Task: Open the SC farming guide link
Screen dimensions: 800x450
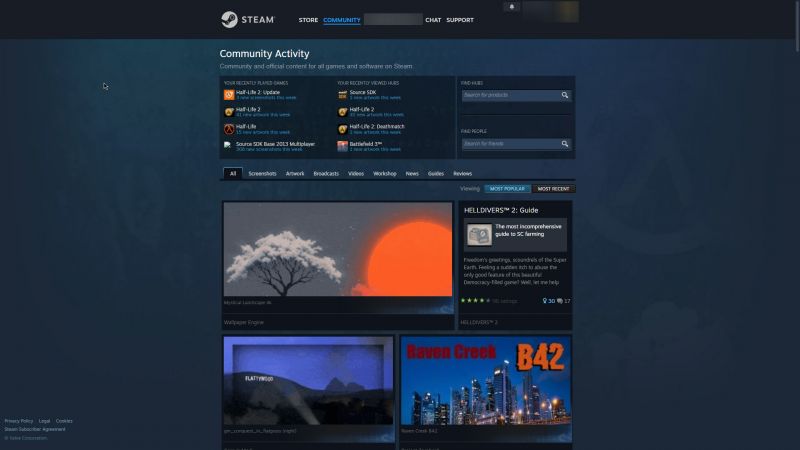Action: [x=528, y=230]
